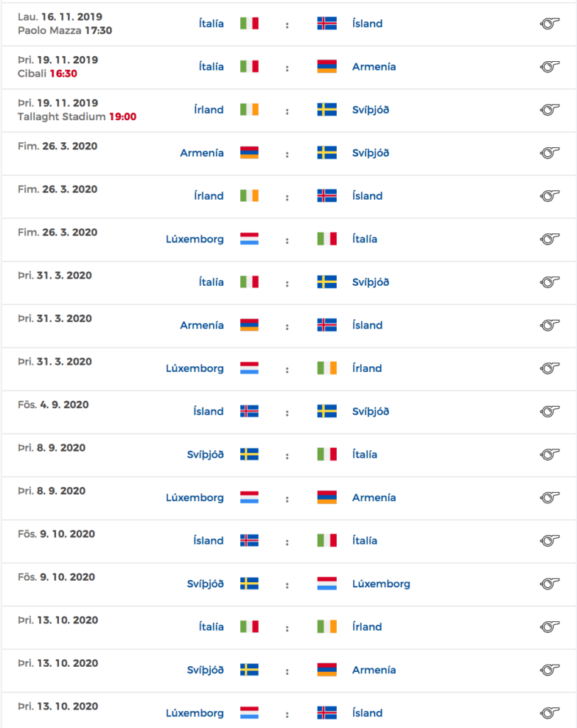Viewport: 577px width, 728px height.
Task: Click whistle icon for Ítalía vs Ísland match
Action: [x=549, y=23]
